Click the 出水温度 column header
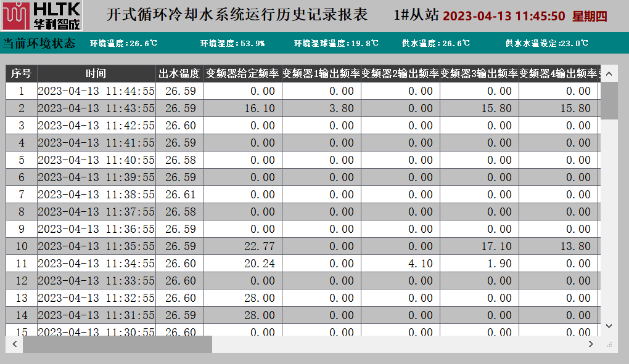629x364 pixels. pyautogui.click(x=179, y=74)
